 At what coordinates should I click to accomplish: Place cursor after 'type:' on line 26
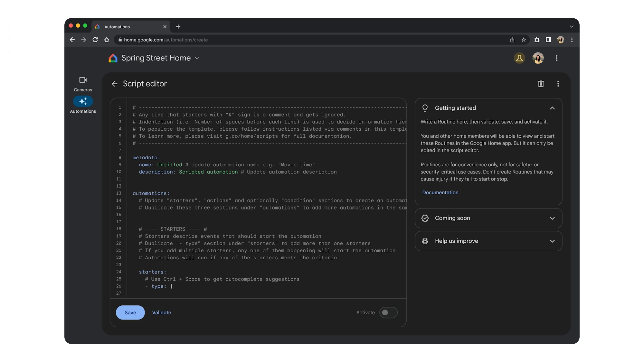tap(171, 286)
